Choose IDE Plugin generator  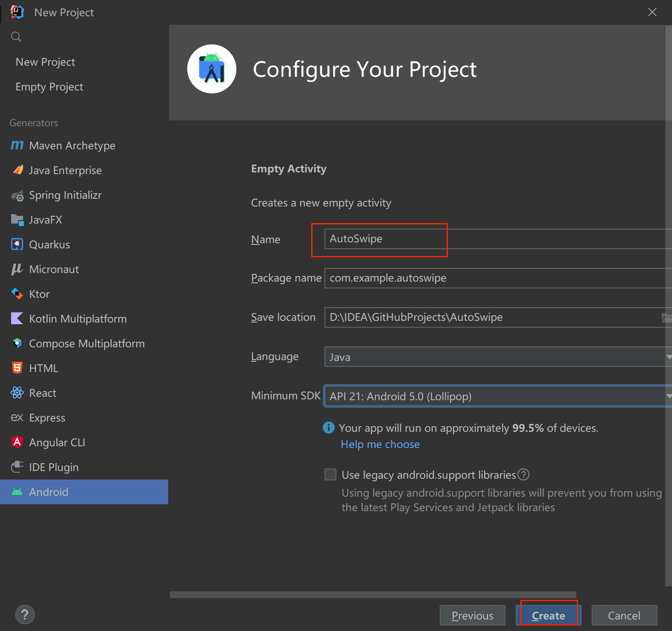pyautogui.click(x=84, y=467)
